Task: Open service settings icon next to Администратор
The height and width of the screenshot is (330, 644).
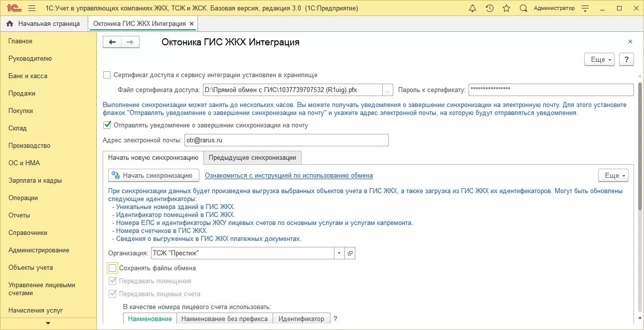Action: tap(585, 8)
